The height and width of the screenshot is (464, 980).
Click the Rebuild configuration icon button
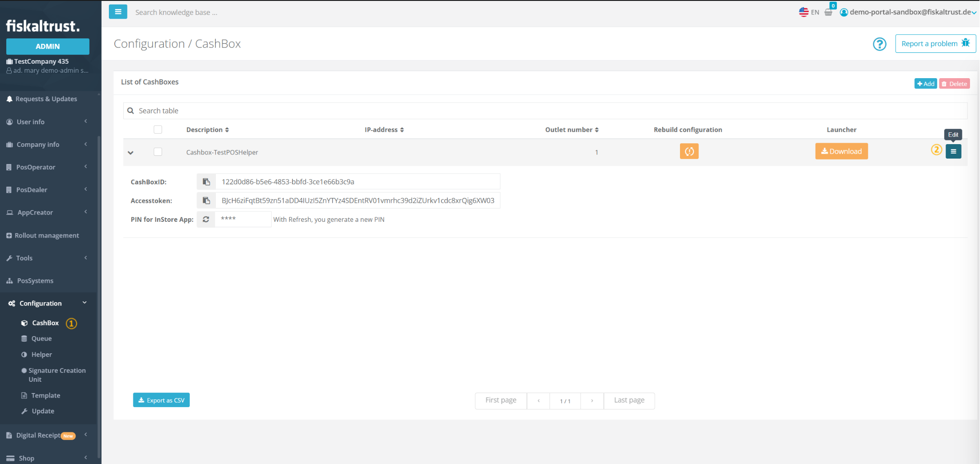tap(689, 151)
